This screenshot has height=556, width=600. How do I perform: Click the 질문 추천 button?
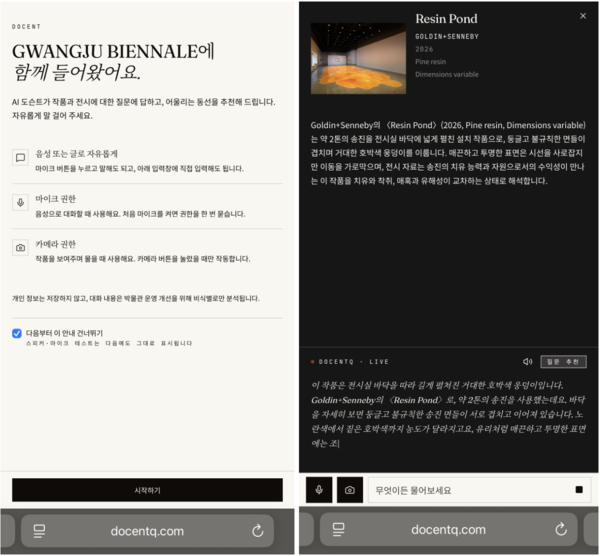(563, 362)
